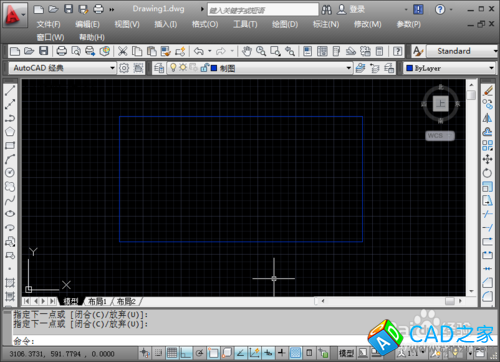Toggle grid display in status bar
The image size is (500, 362).
172,353
